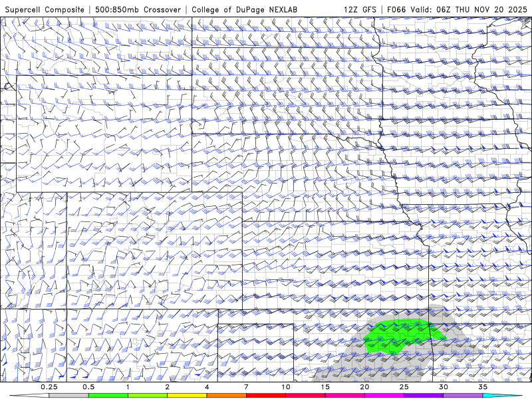Screen dimensions: 532x399
Task: Click the orange segment of the color scale
Action: (226, 396)
